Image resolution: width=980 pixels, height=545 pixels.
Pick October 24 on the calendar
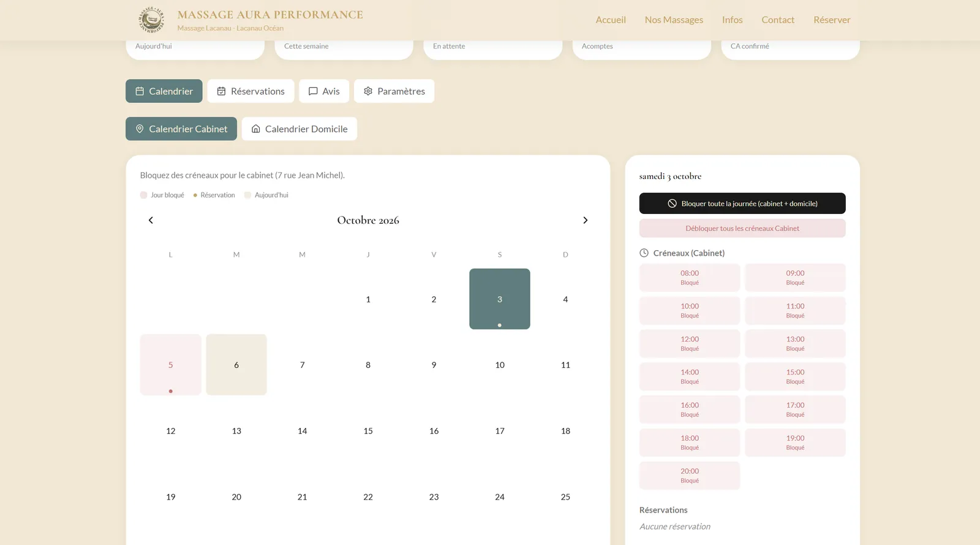(500, 497)
